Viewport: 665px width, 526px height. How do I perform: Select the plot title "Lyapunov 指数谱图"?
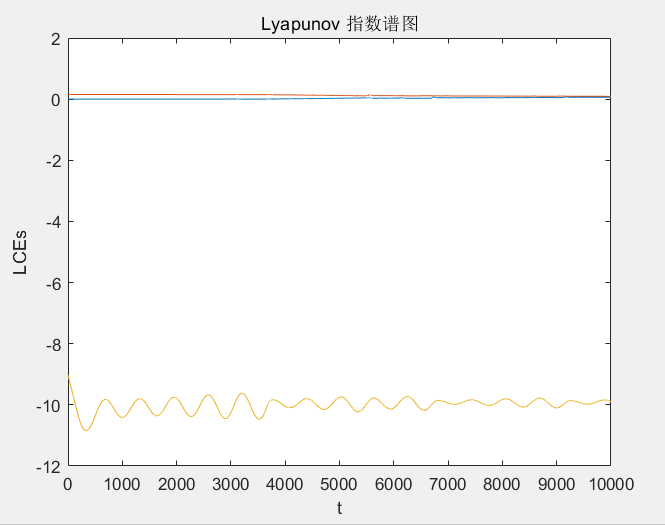pyautogui.click(x=339, y=24)
